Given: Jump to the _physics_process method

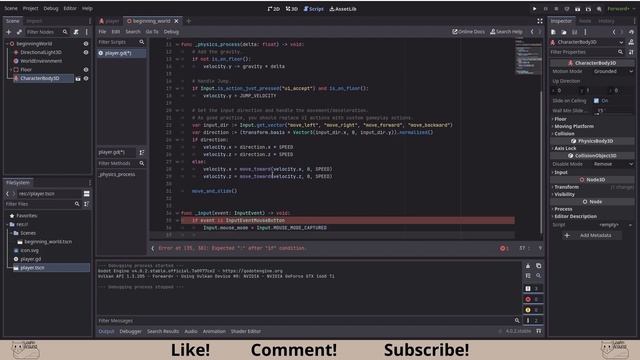Looking at the screenshot, I should [x=117, y=174].
